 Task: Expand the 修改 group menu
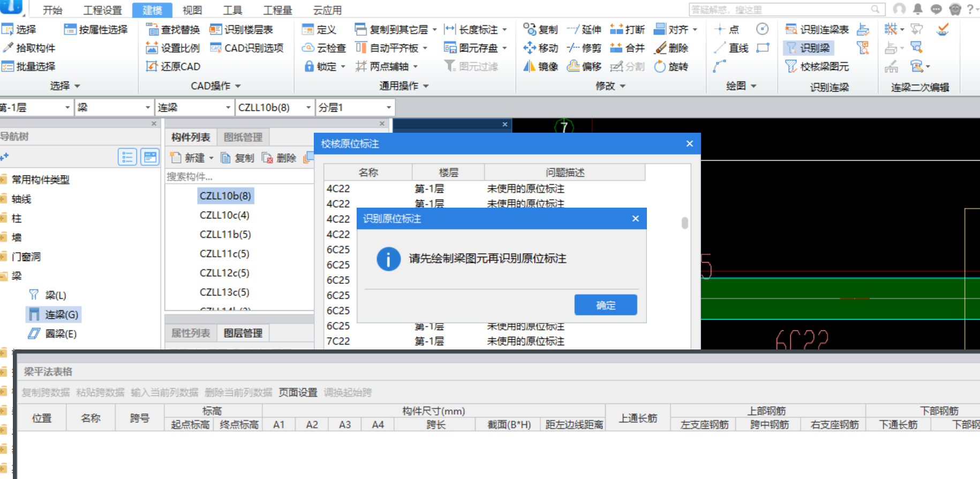pos(610,86)
